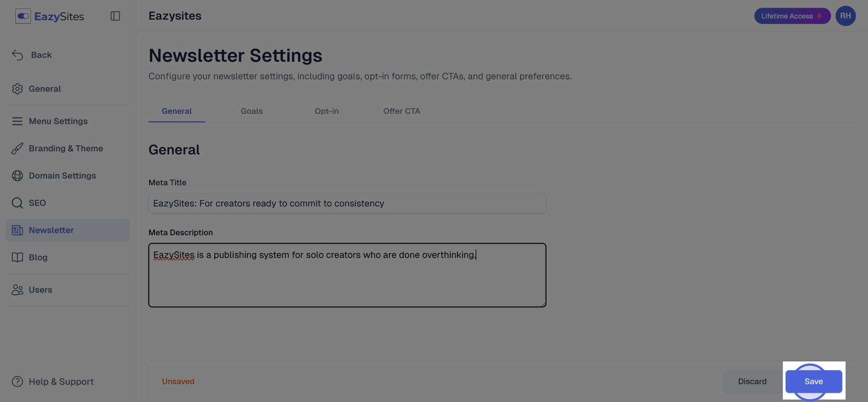868x402 pixels.
Task: Switch to the Offer CTA tab
Action: tap(401, 111)
